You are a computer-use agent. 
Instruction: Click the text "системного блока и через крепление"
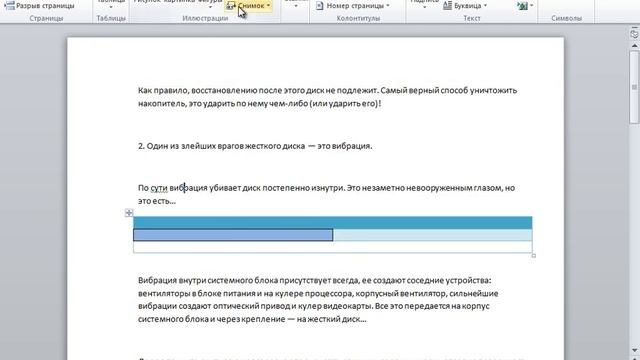coord(210,319)
